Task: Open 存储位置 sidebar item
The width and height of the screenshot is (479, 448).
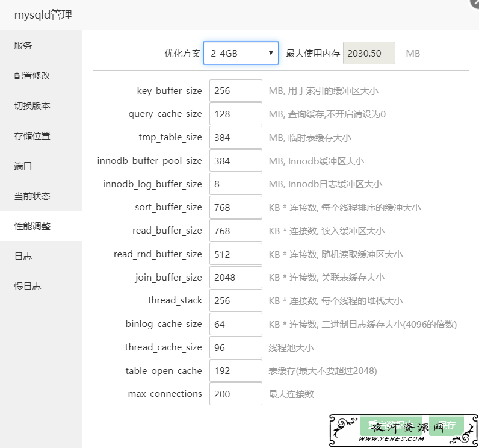Action: 41,135
